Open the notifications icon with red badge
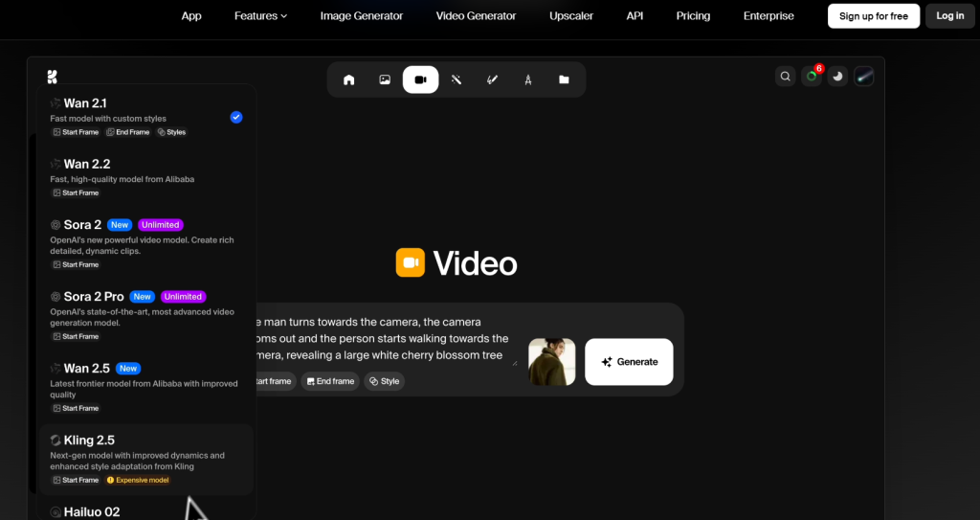Screen dimensions: 980x520 (812, 77)
